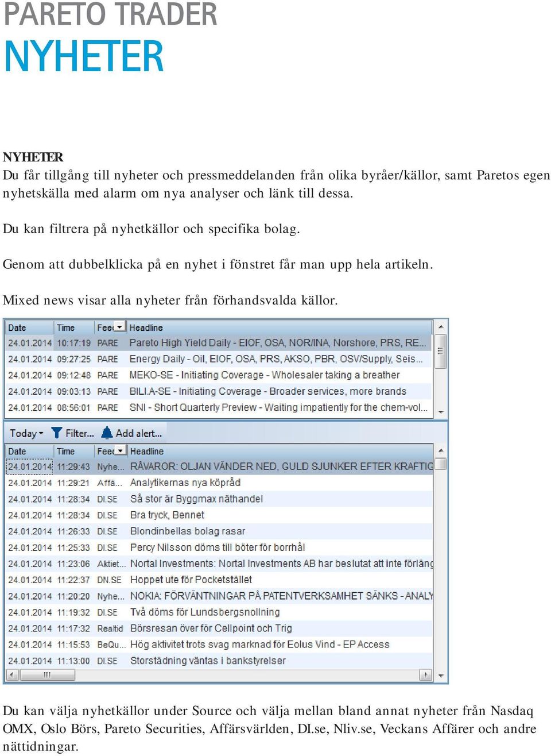Screen dimensions: 551x756
Task: Select headline 'Så stor är Byggmax näthandel'
Action: [196, 499]
